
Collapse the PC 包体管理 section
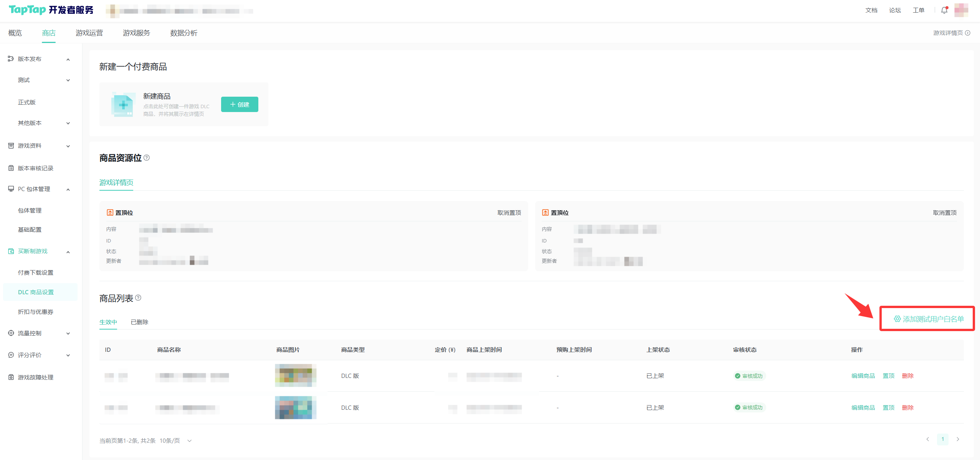click(68, 190)
